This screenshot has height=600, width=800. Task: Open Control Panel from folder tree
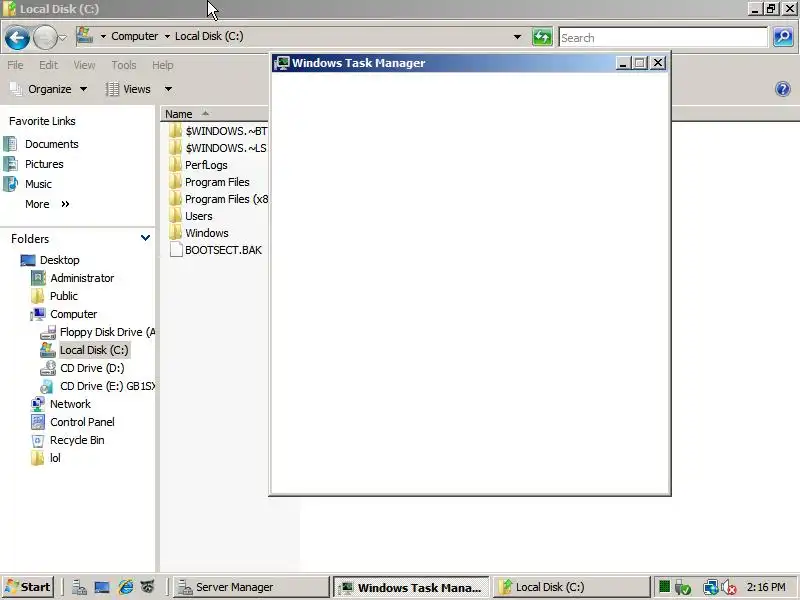coord(82,422)
